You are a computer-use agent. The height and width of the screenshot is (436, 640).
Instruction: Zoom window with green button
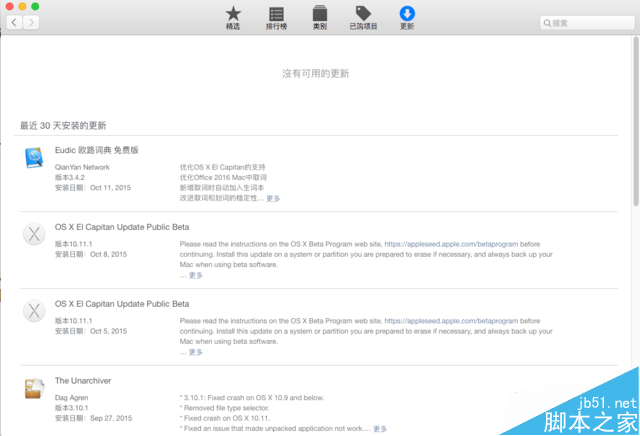[x=36, y=6]
